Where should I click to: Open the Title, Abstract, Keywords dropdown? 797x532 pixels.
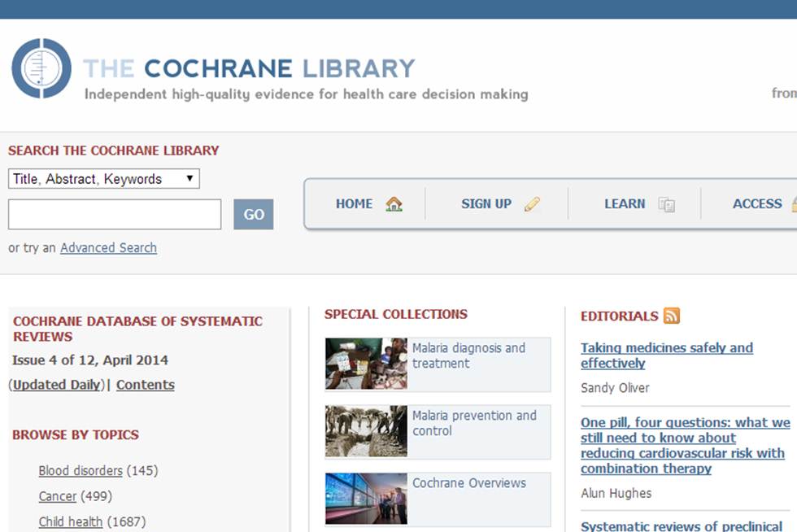point(104,178)
